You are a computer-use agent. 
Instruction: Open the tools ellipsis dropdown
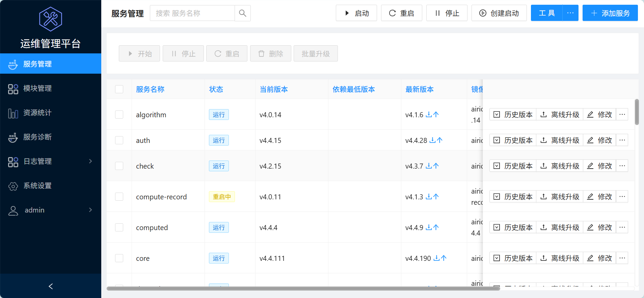[570, 13]
